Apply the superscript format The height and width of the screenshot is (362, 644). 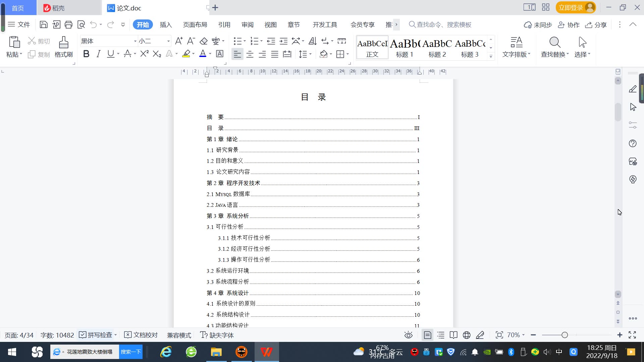point(144,54)
